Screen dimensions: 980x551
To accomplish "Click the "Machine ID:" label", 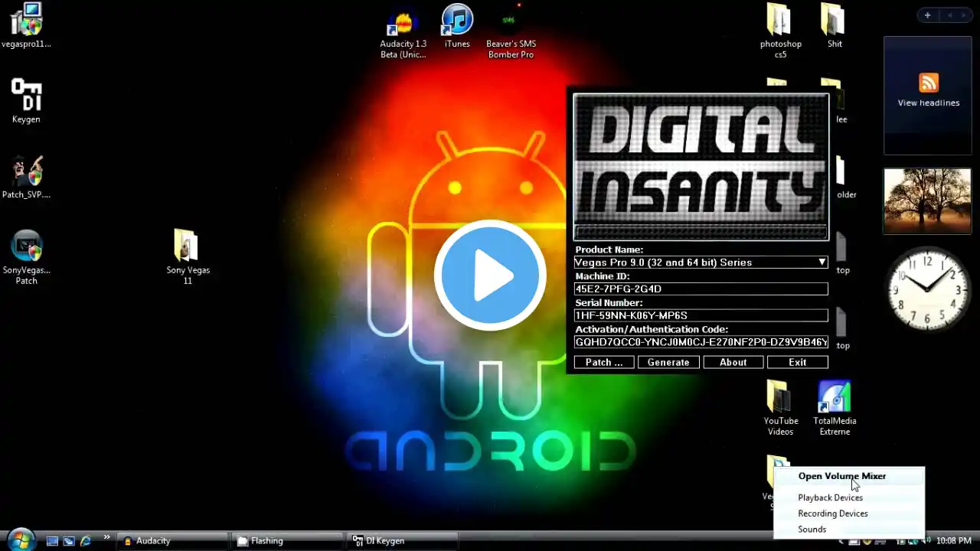I will [603, 276].
